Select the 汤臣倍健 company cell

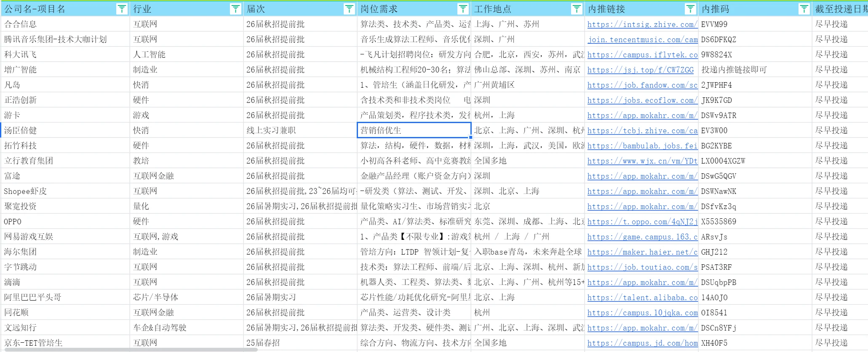[65, 131]
